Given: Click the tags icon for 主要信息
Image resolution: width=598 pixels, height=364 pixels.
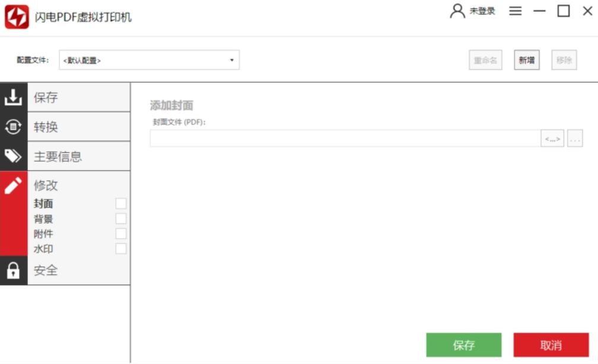Looking at the screenshot, I should (x=13, y=156).
